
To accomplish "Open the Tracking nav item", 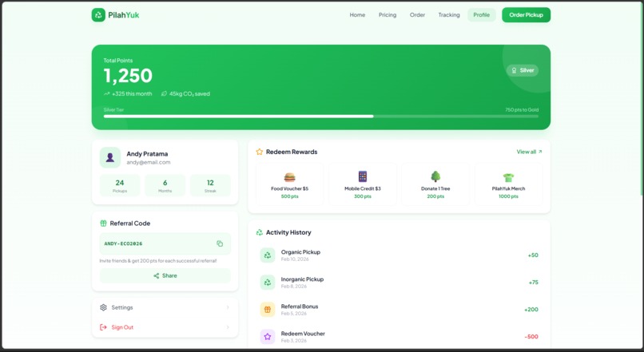I will (449, 15).
